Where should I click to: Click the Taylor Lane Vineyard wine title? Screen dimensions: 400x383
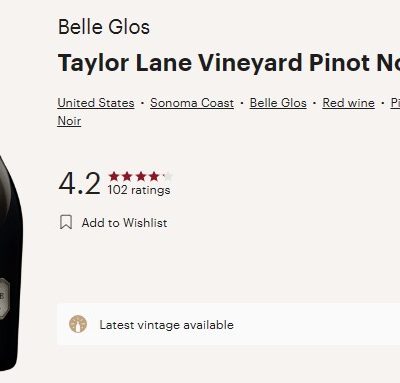point(229,62)
